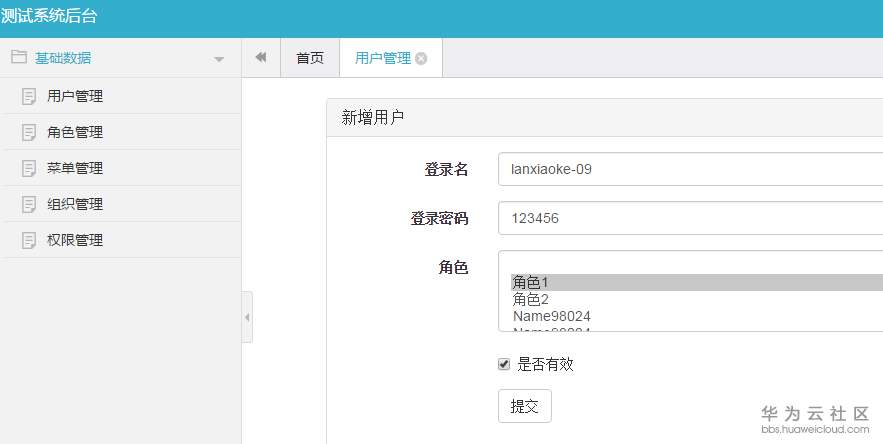Click the 新增用户 panel heading
Screen dimensions: 883x444
pyautogui.click(x=372, y=117)
